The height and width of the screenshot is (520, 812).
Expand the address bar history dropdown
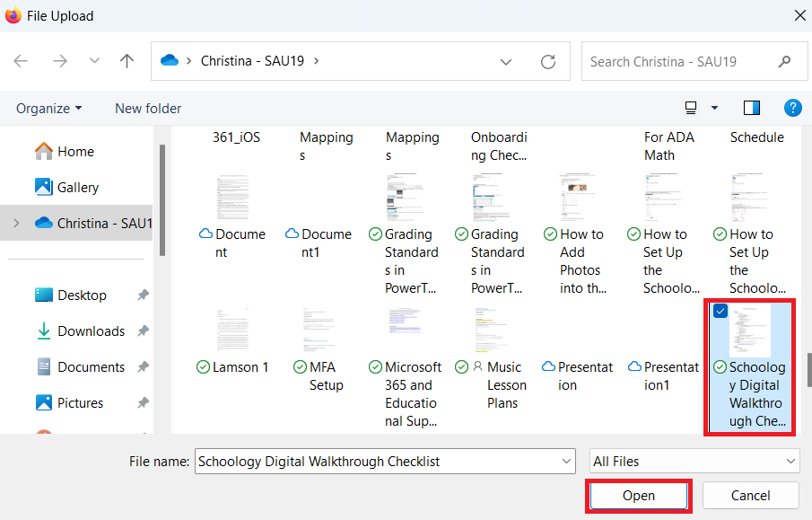[506, 62]
